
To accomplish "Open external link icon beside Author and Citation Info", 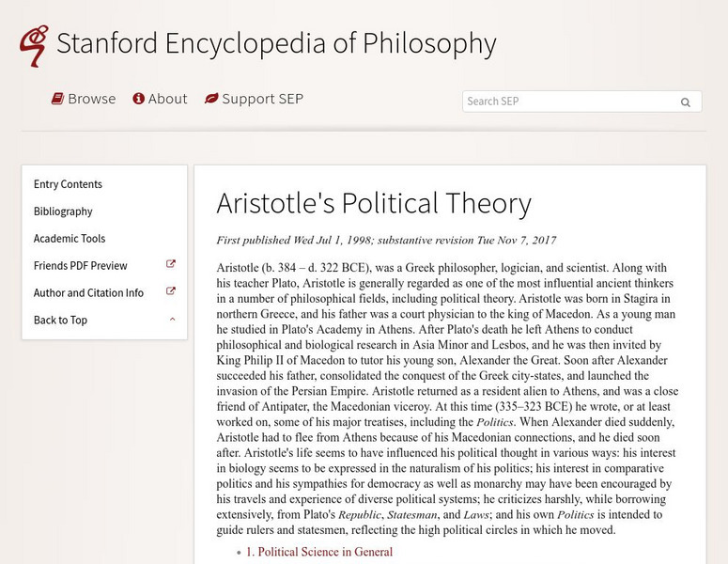I will pos(171,291).
